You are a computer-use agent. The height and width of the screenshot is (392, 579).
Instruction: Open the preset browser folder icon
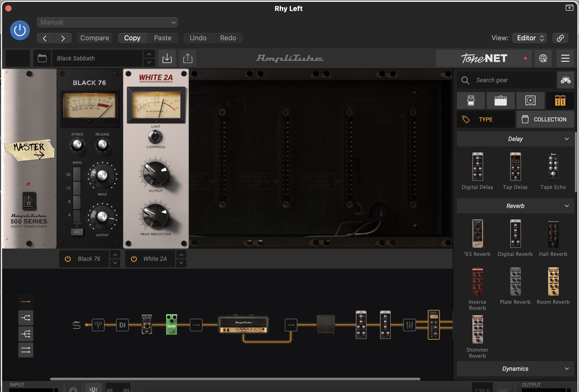(x=42, y=58)
